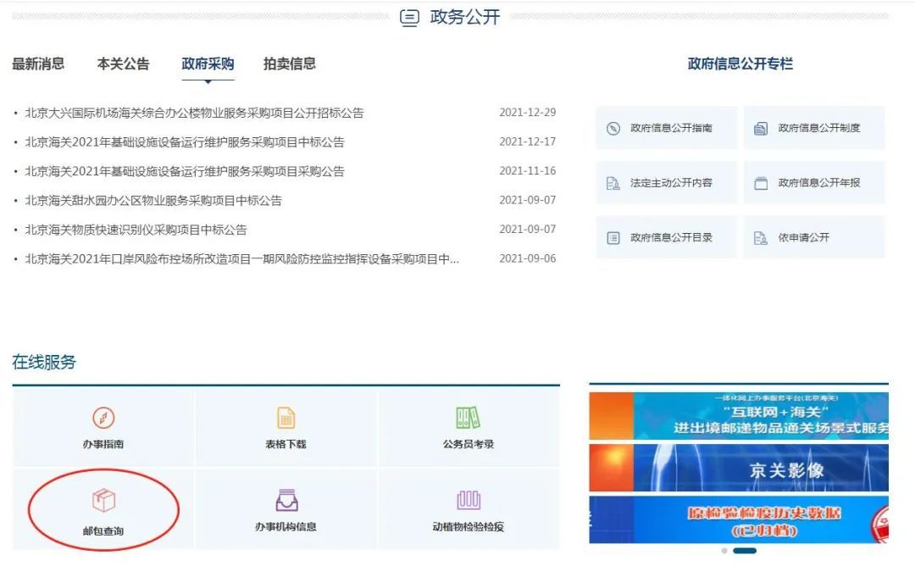Switch to the 本关公告 tab
Viewport: 915px width, 588px height.
click(123, 64)
